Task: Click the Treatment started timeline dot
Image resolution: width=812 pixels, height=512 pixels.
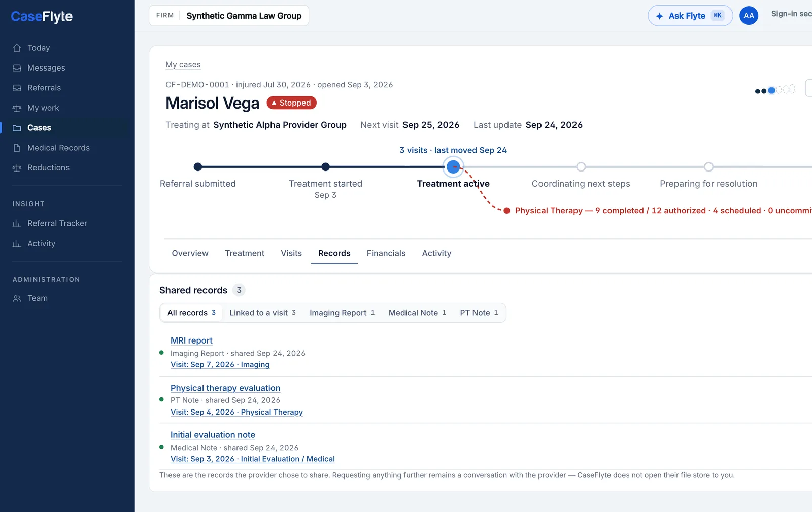Action: coord(326,167)
